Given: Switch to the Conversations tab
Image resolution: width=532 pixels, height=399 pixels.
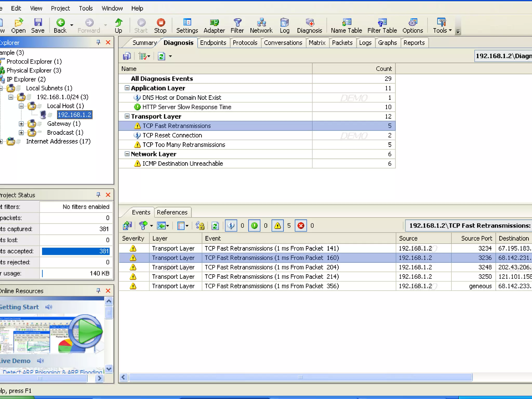Looking at the screenshot, I should tap(283, 43).
